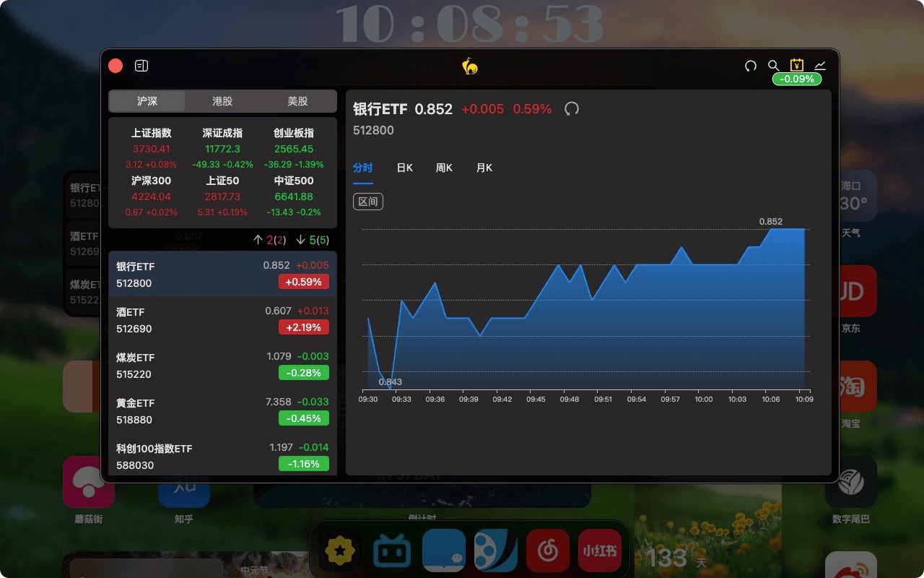The image size is (924, 578).
Task: Click the 知乎 label on desktop
Action: pyautogui.click(x=184, y=519)
